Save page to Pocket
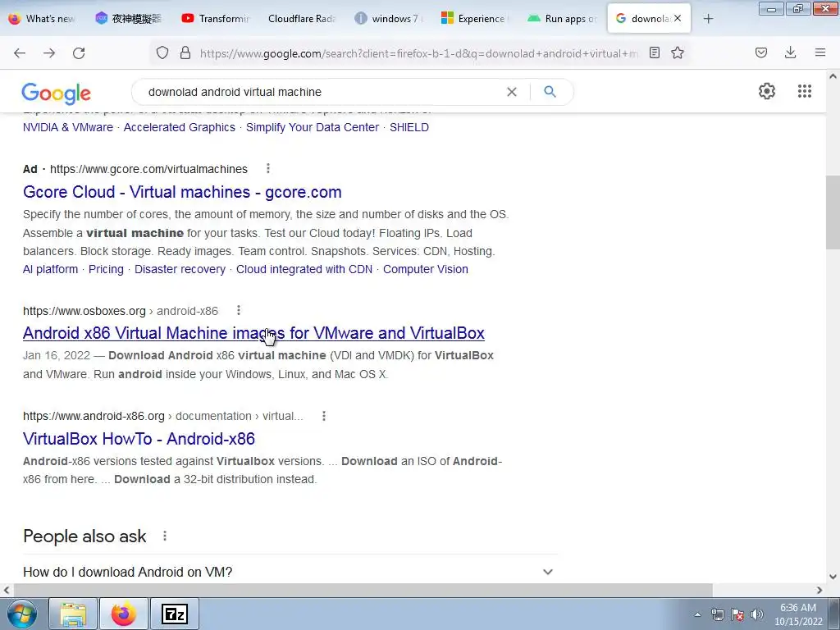The height and width of the screenshot is (630, 840). tap(761, 52)
